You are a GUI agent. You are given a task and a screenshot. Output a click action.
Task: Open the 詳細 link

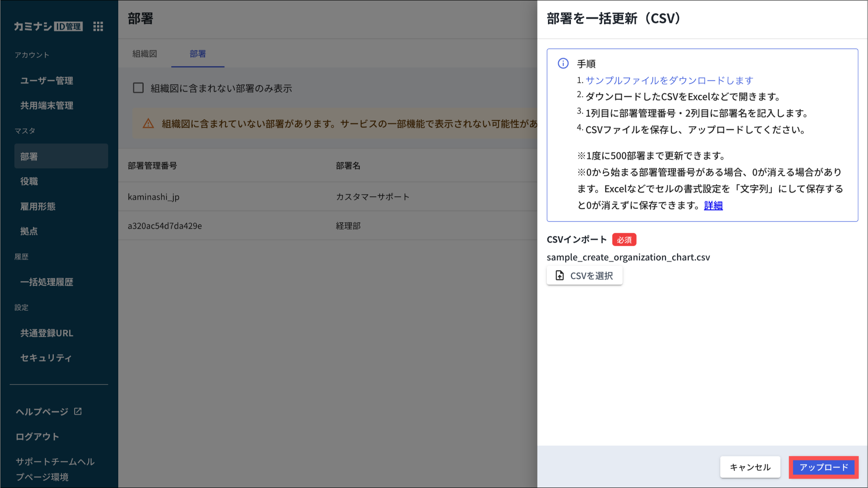pyautogui.click(x=713, y=206)
